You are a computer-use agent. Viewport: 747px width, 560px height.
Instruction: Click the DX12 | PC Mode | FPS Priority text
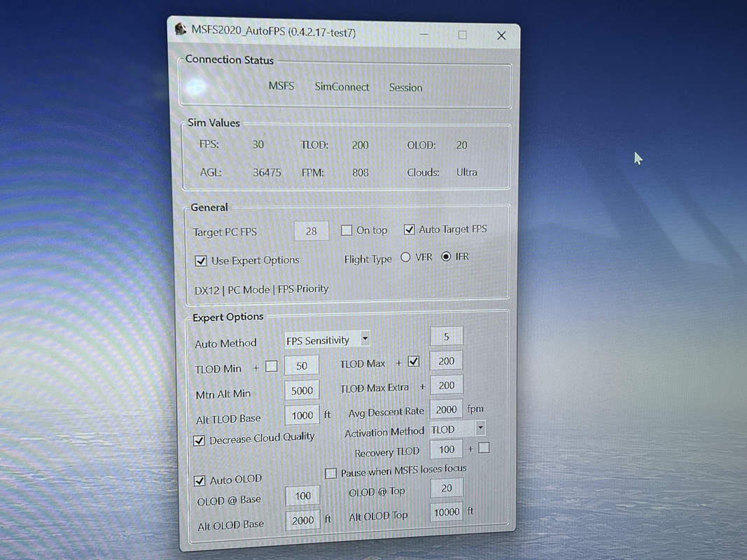pos(262,290)
